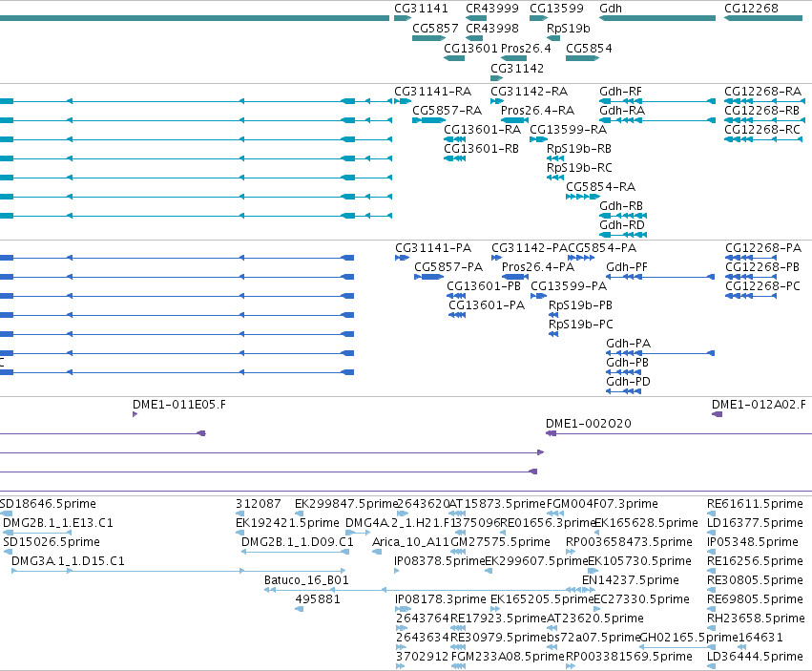Select protein RpS19b-PC
The image size is (812, 671).
[x=580, y=325]
